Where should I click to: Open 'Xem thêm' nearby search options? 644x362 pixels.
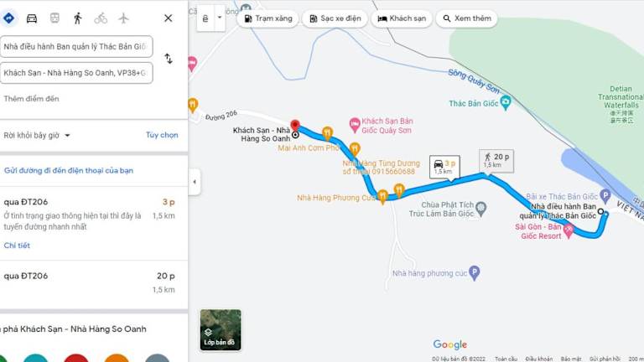click(466, 18)
